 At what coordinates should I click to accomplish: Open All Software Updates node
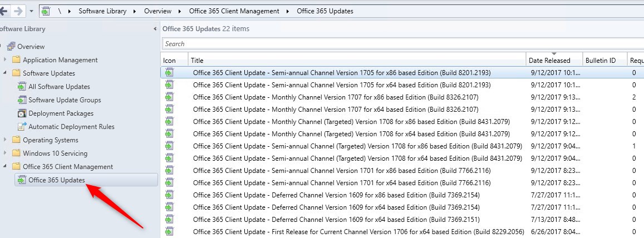point(59,87)
